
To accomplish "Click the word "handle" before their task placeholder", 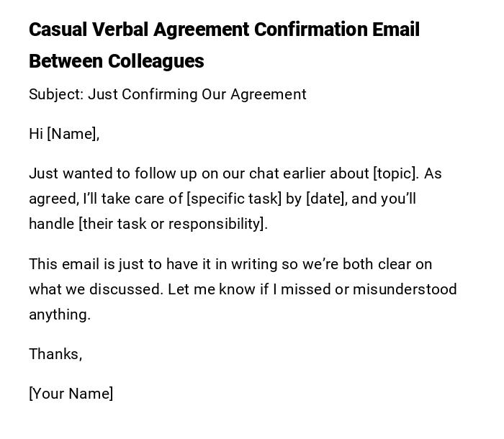I will 51,224.
